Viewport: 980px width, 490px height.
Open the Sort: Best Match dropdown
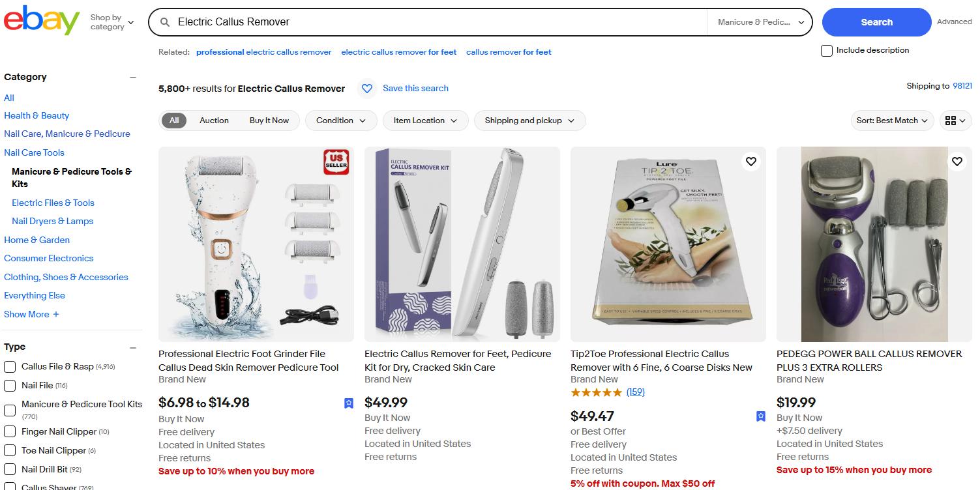pos(892,121)
